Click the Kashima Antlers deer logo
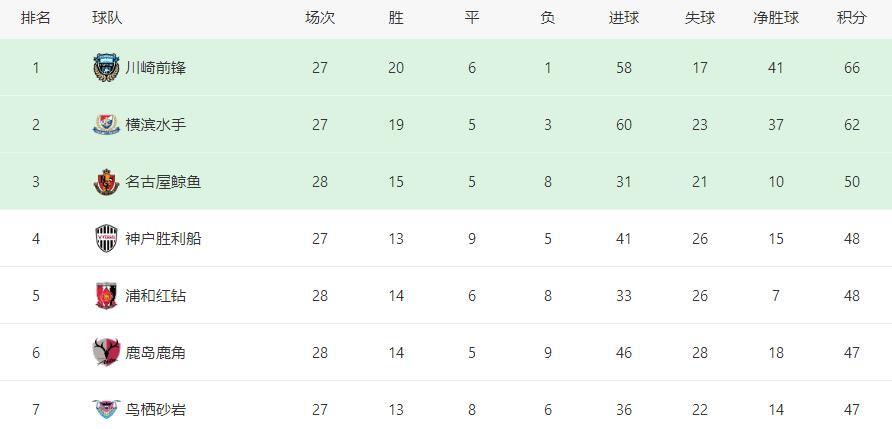The height and width of the screenshot is (429, 892). click(x=106, y=352)
